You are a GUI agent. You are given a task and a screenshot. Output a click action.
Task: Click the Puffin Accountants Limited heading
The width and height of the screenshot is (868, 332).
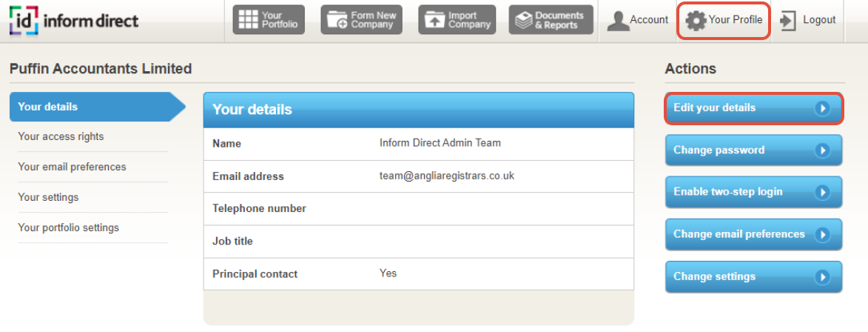pos(101,69)
